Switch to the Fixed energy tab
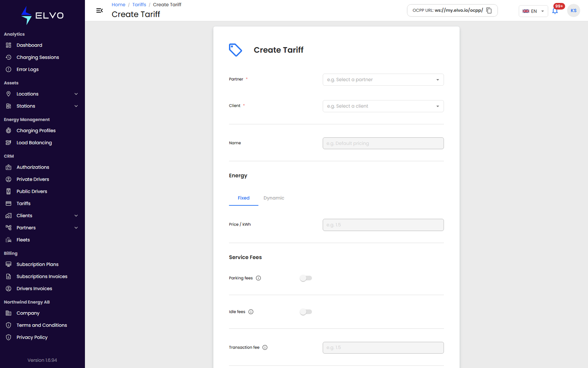The image size is (588, 368). [244, 198]
